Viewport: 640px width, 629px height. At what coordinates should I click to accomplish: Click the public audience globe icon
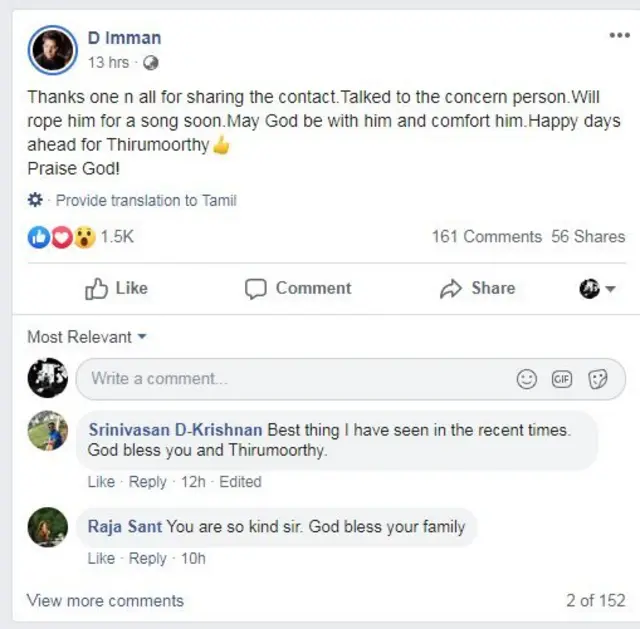coord(150,62)
